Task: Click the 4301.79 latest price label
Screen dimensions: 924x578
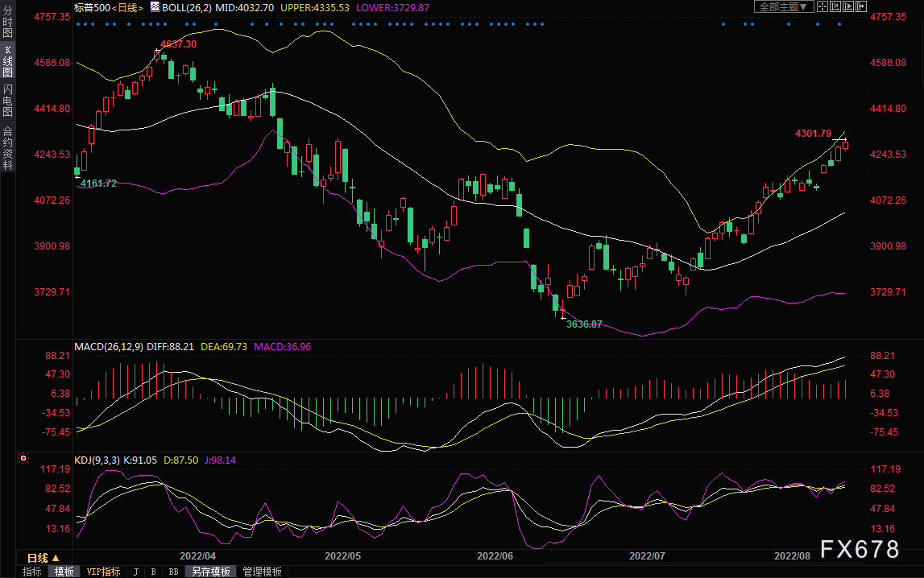Action: tap(813, 134)
